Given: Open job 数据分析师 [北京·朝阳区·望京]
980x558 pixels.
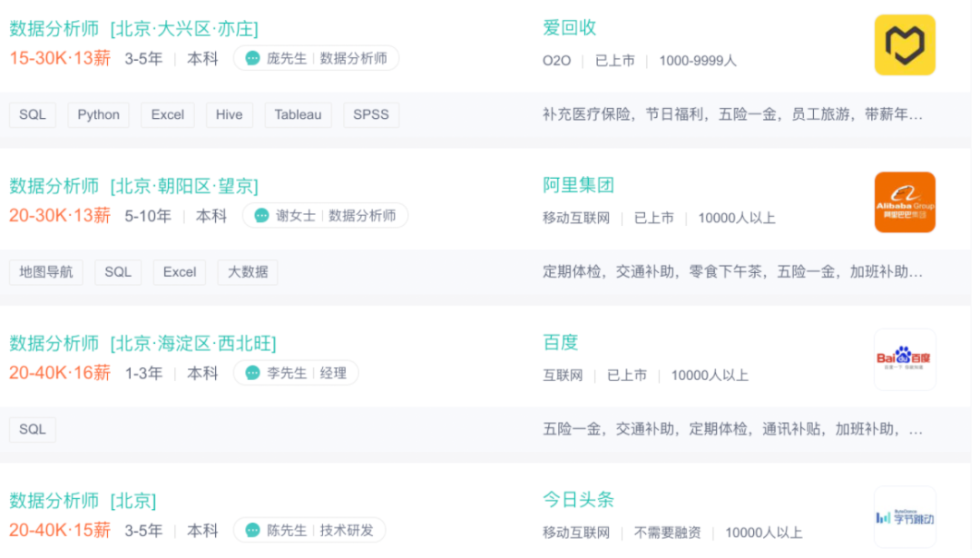Looking at the screenshot, I should [133, 186].
